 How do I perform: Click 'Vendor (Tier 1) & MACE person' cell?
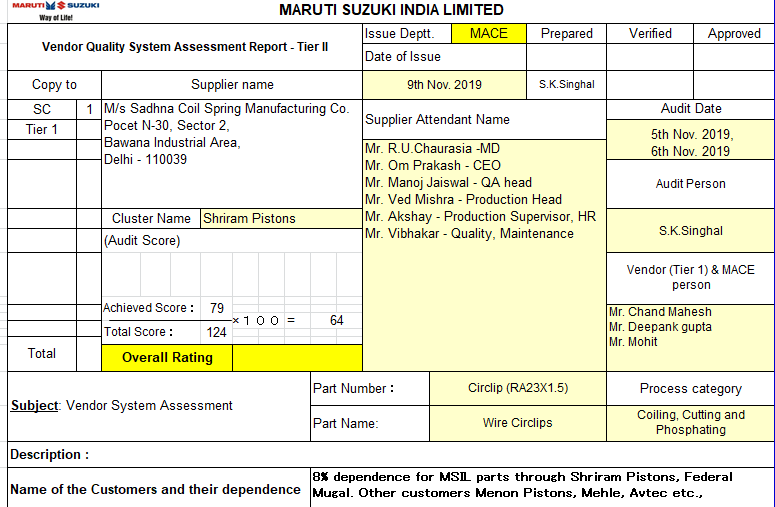pos(690,278)
